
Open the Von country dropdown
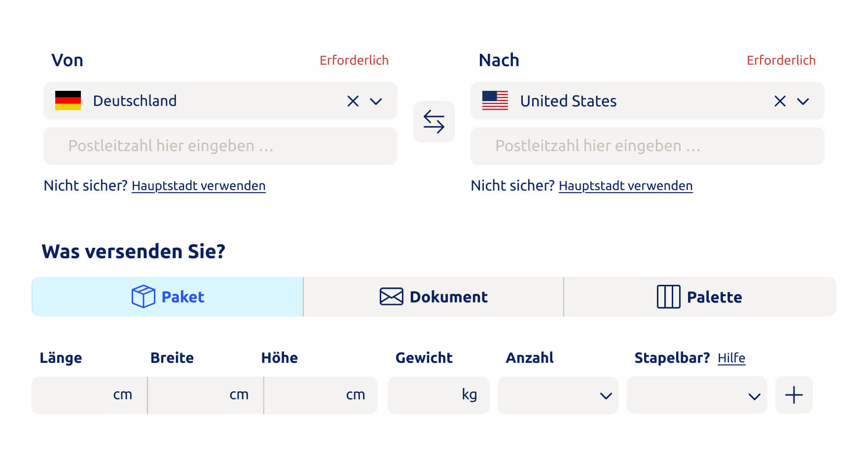pos(376,101)
